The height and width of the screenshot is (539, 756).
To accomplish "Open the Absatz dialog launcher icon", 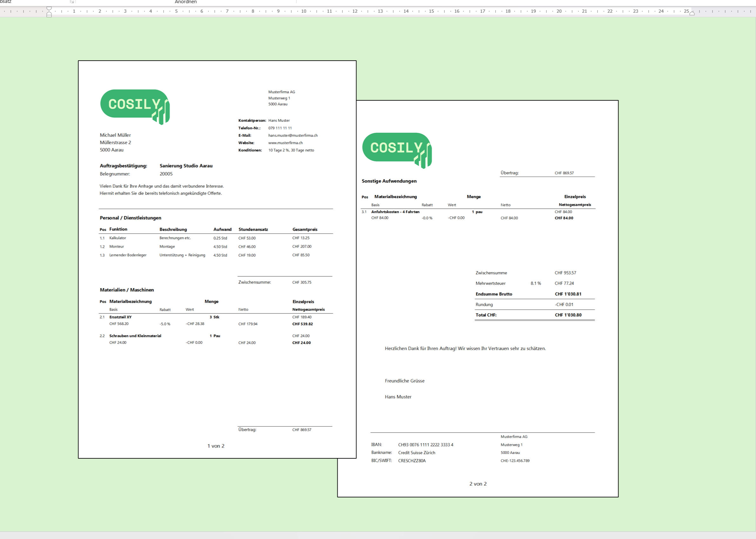I will [x=72, y=2].
